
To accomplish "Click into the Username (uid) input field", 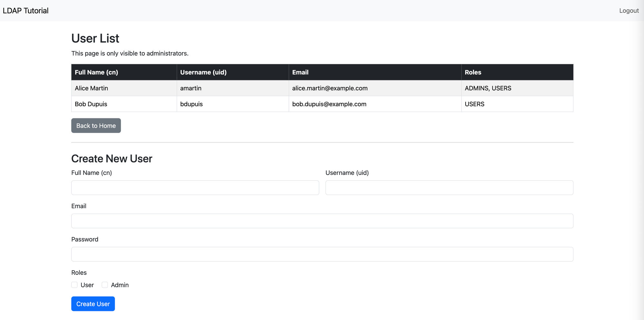I will [449, 187].
